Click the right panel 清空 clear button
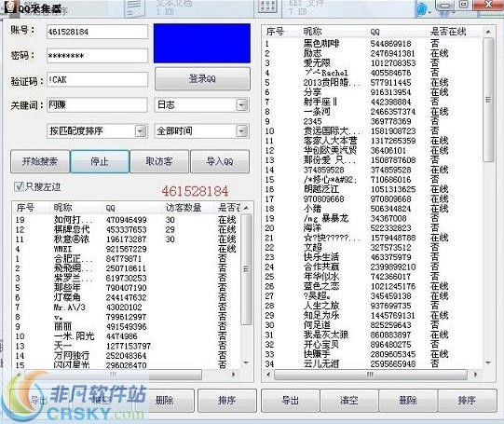The image size is (504, 424). 349,400
